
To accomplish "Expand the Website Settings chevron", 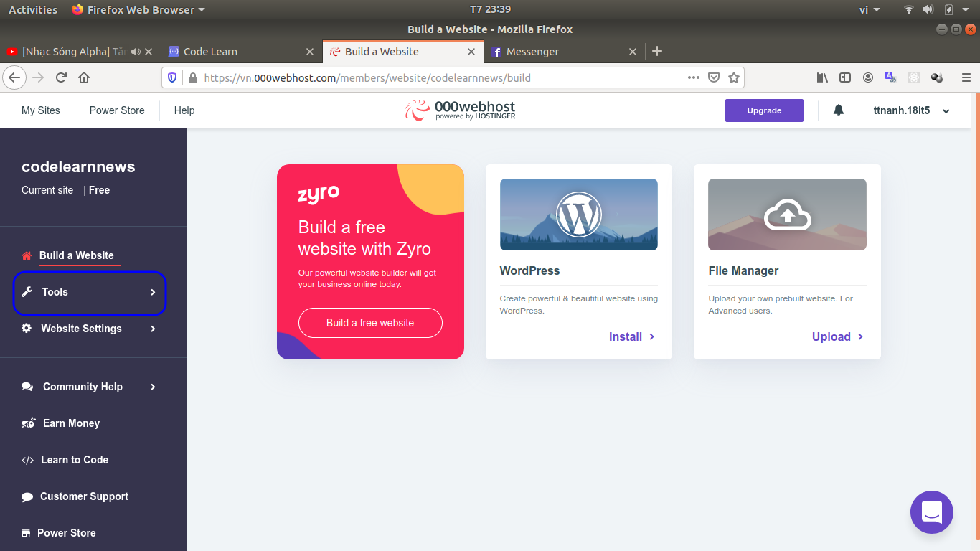I will [x=153, y=329].
